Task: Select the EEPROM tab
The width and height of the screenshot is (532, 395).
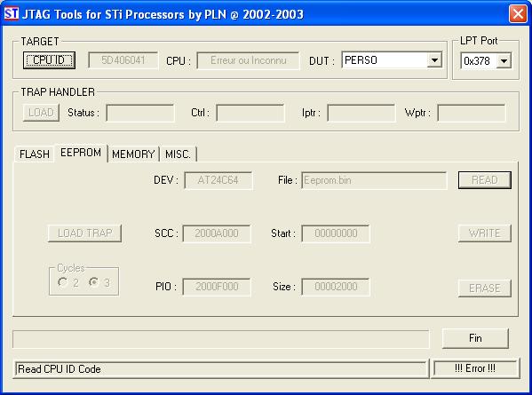Action: 81,153
